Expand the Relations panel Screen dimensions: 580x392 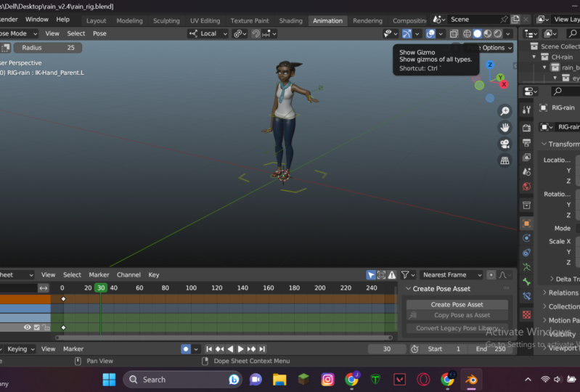(x=544, y=293)
